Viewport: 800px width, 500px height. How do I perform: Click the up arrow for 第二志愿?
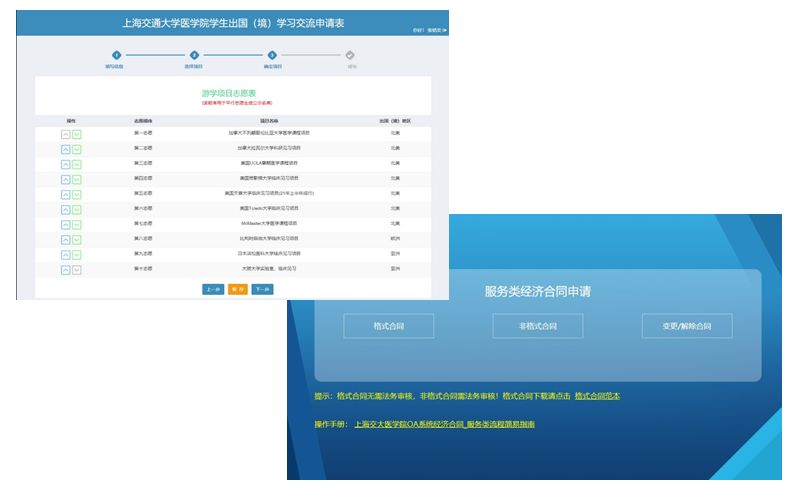pos(65,149)
